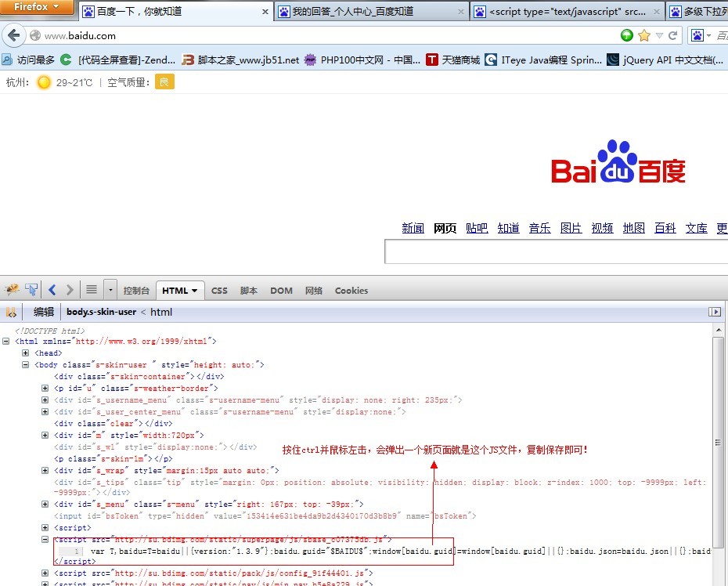The height and width of the screenshot is (586, 728).
Task: Open the Firefox application menu
Action: [x=37, y=7]
